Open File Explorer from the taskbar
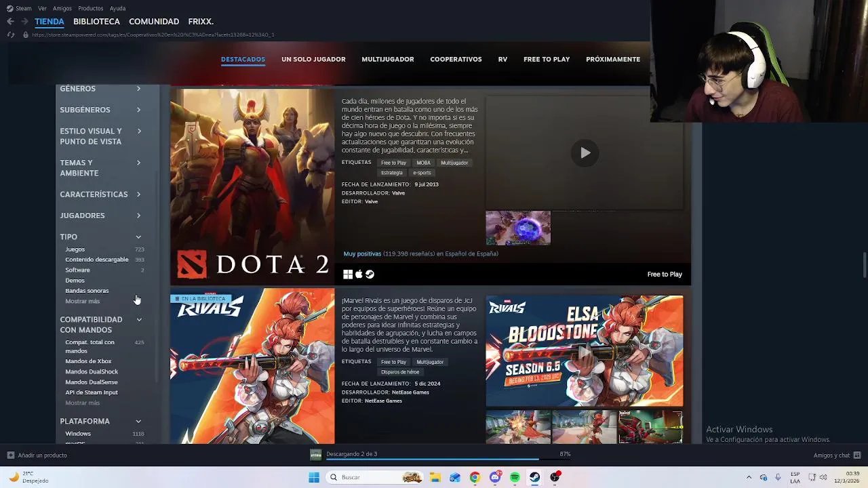The image size is (868, 488). click(435, 477)
